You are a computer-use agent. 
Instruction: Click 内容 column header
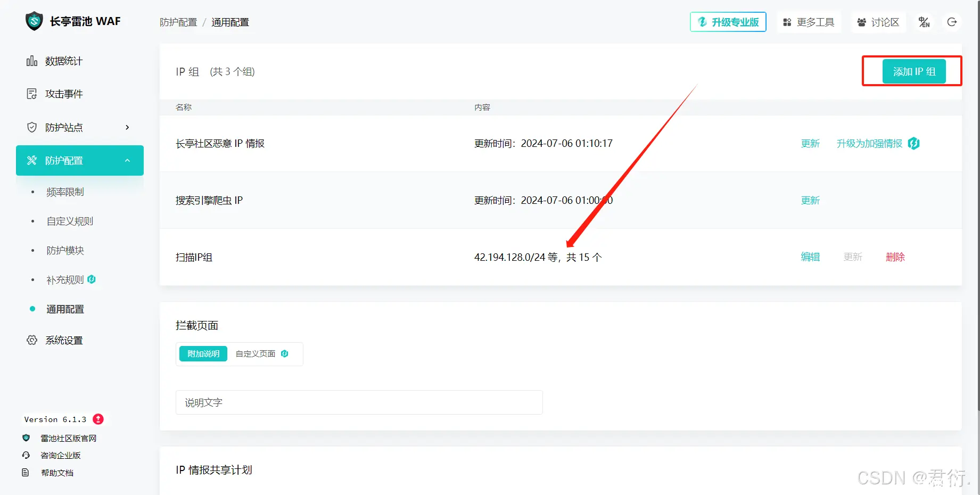click(x=482, y=108)
